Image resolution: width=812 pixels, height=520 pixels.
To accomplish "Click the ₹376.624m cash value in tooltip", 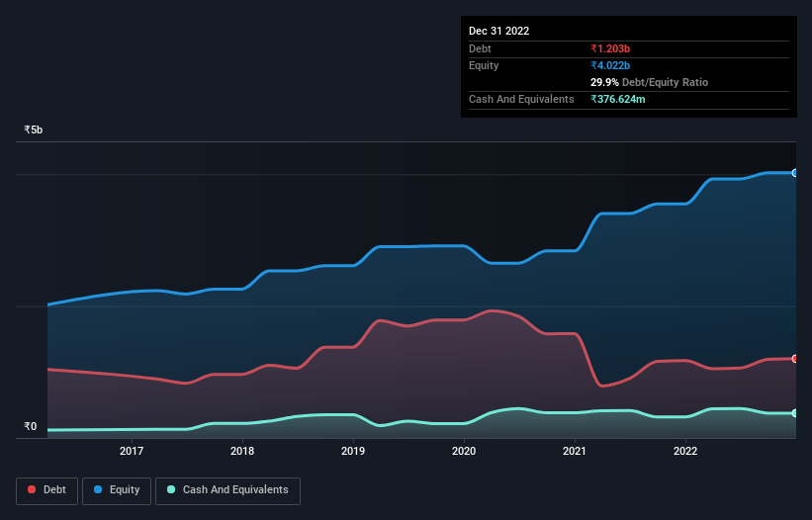I will click(618, 99).
